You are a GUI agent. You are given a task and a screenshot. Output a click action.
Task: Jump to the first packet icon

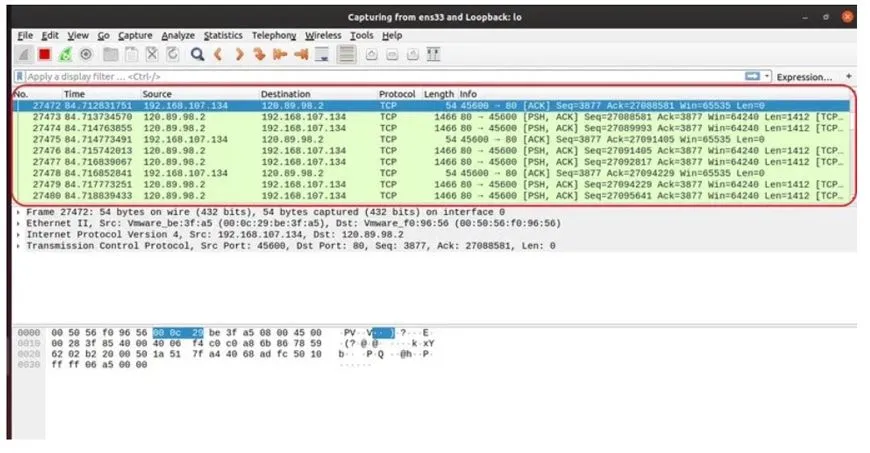280,54
